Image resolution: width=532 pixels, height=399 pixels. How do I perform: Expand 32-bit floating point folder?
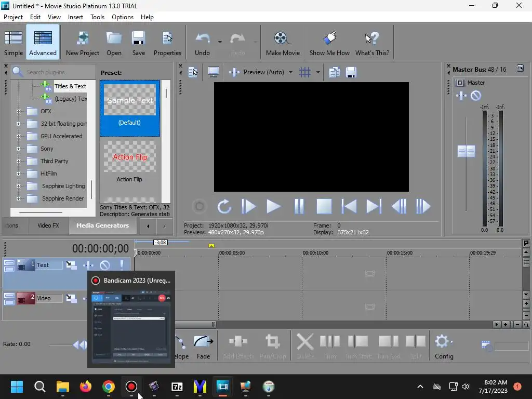pos(18,124)
